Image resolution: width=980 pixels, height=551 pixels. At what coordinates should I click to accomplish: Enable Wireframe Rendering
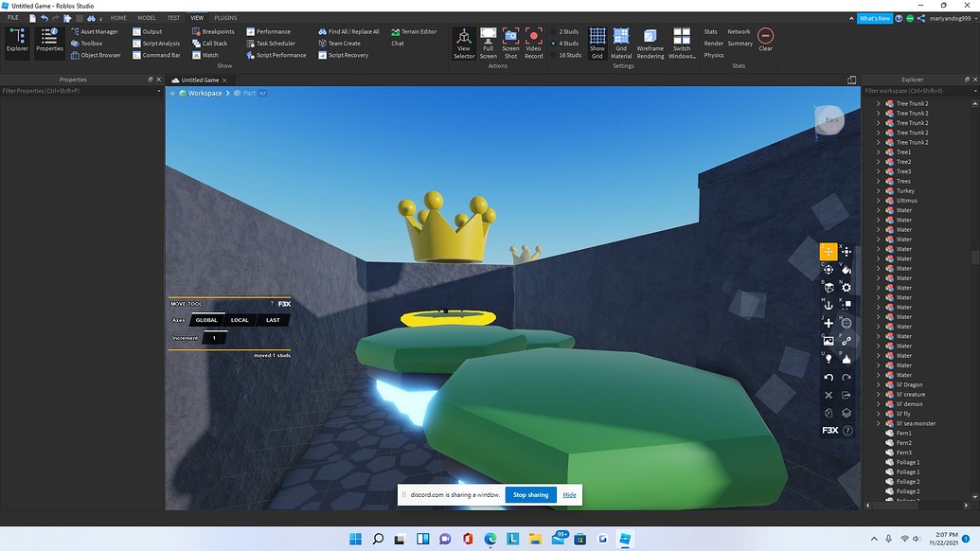650,42
